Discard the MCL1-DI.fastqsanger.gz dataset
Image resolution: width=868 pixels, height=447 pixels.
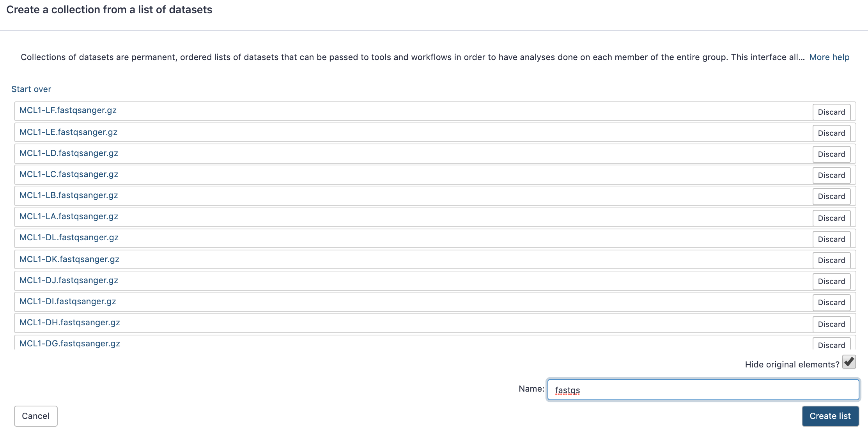[831, 303]
